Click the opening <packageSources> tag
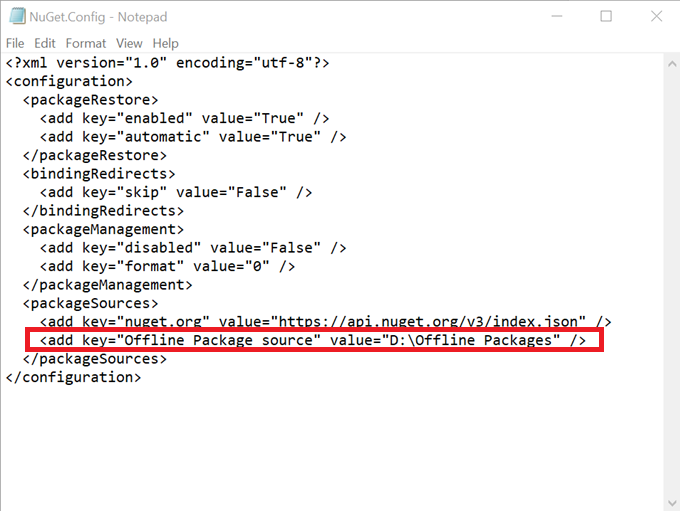The height and width of the screenshot is (511, 680). pyautogui.click(x=91, y=304)
